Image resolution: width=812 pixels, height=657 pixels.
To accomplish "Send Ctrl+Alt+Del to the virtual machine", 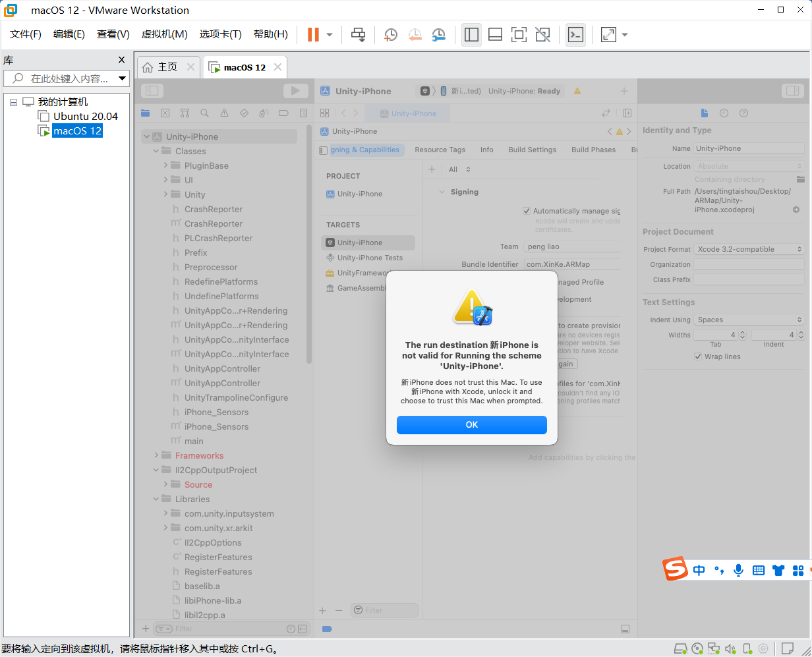I will tap(358, 34).
